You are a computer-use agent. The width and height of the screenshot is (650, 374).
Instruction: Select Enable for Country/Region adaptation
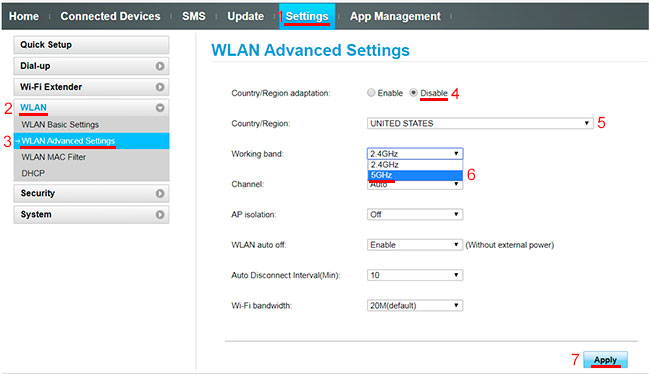click(x=371, y=93)
